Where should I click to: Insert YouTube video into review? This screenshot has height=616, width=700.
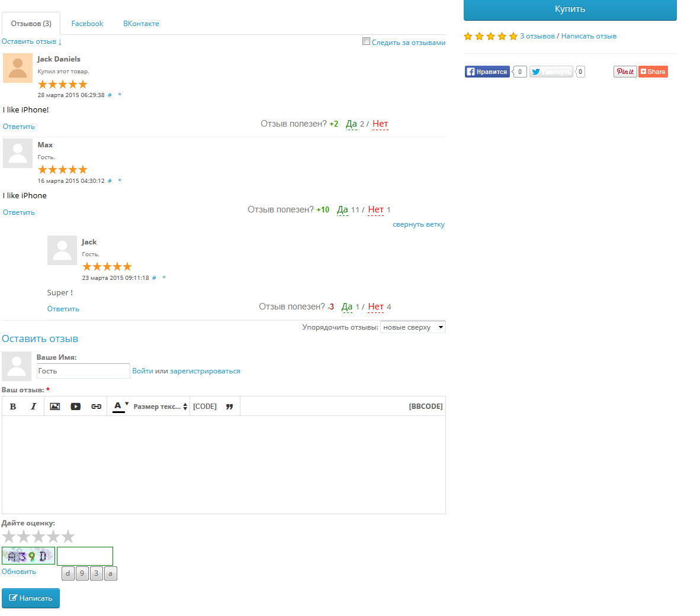coord(75,407)
